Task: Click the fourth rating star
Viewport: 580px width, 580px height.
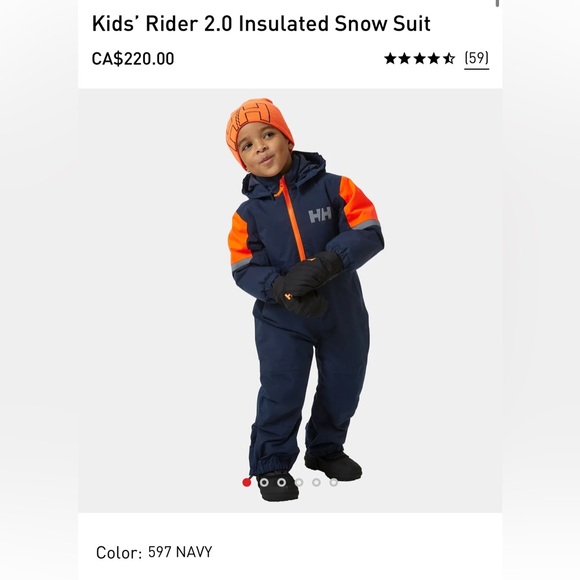Action: pyautogui.click(x=434, y=58)
